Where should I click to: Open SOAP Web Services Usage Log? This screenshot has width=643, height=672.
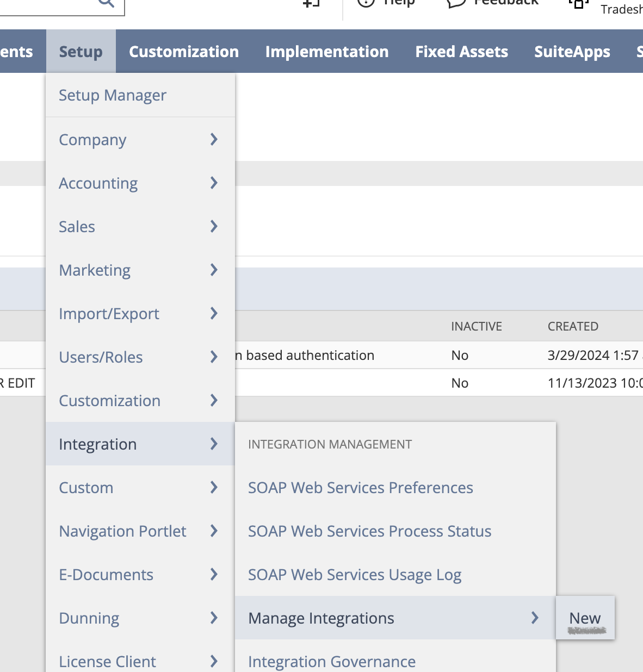pos(355,575)
